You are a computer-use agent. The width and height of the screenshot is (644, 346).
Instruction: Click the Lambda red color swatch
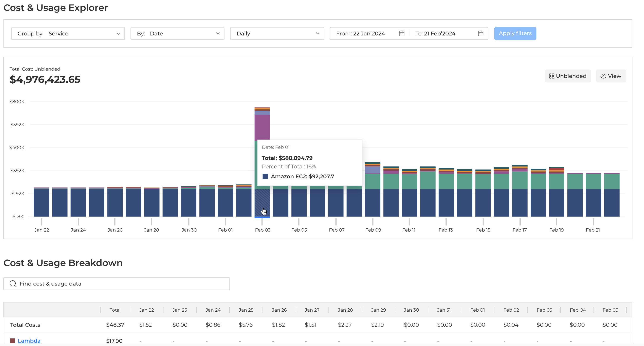[13, 341]
